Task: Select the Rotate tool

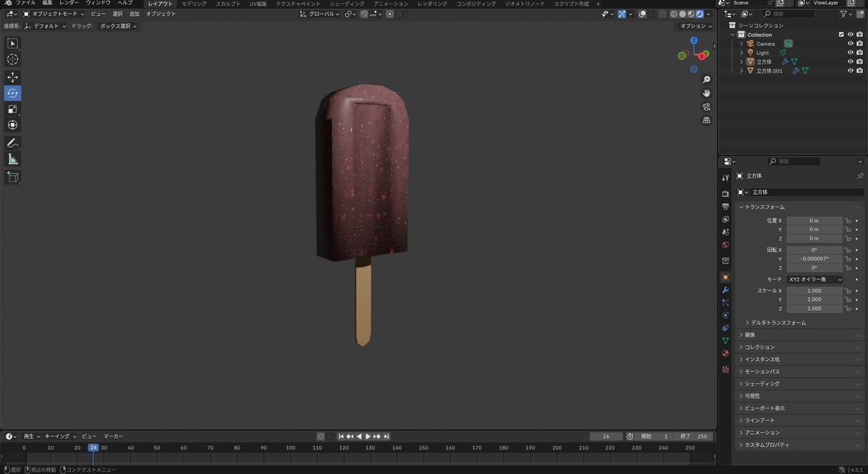Action: point(12,93)
